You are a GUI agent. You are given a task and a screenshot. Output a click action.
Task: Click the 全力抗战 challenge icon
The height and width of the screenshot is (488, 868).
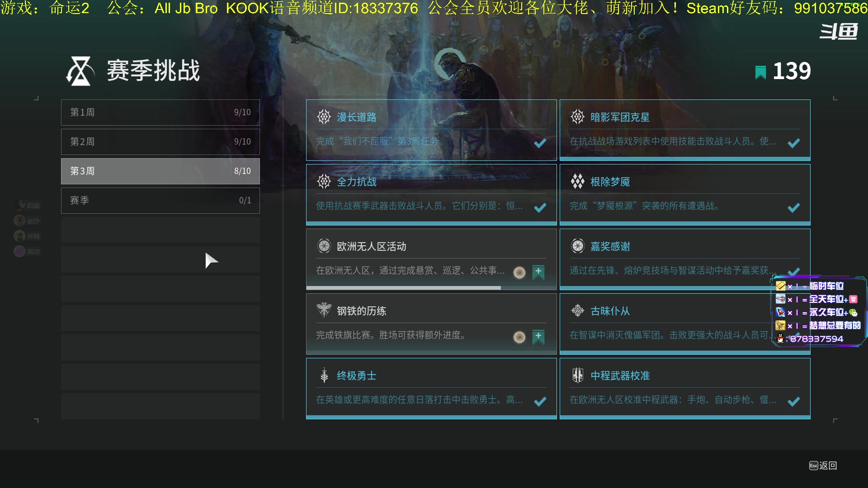point(324,182)
